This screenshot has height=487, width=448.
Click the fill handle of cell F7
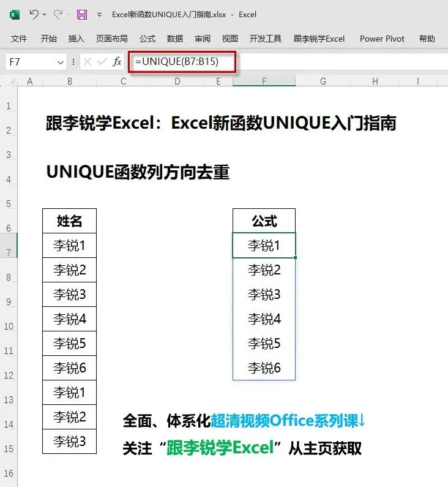295,257
